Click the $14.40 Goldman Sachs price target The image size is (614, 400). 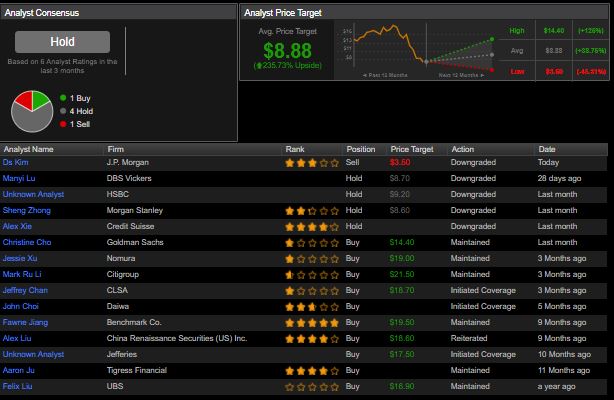click(x=402, y=243)
